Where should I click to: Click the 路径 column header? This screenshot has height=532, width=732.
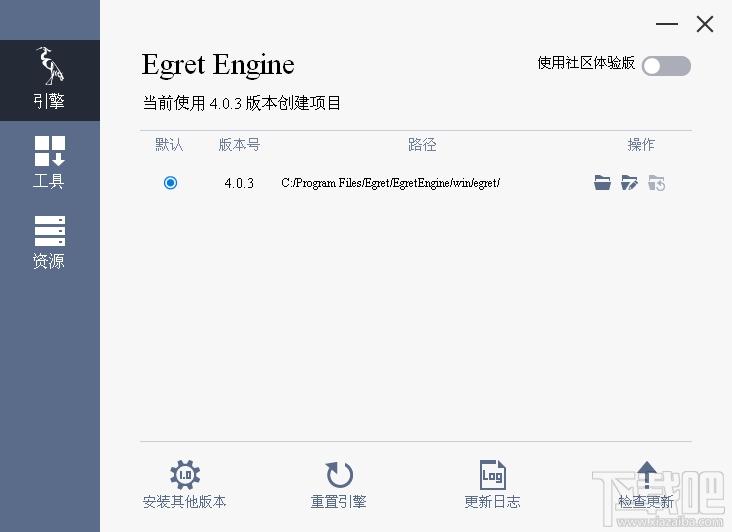pos(422,145)
